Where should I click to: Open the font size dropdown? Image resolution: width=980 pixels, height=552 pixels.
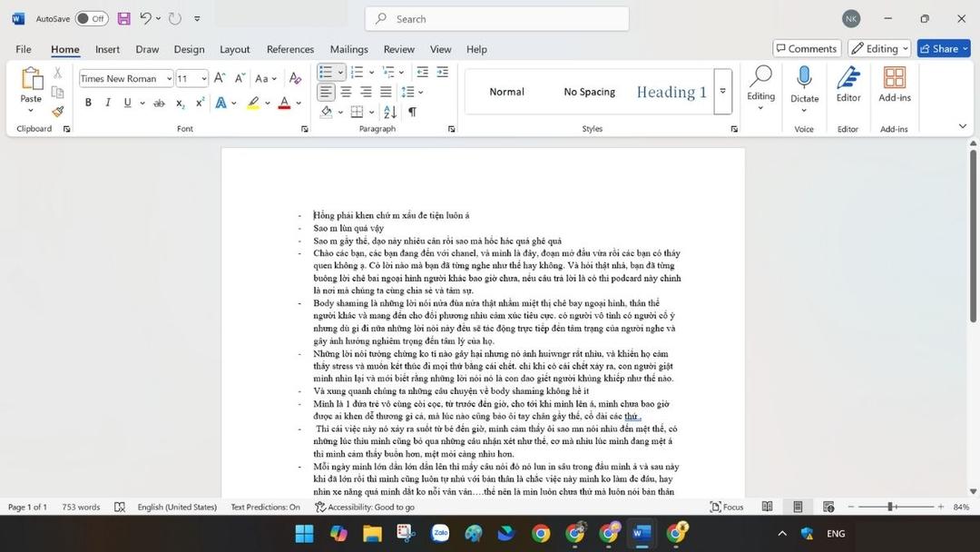203,79
